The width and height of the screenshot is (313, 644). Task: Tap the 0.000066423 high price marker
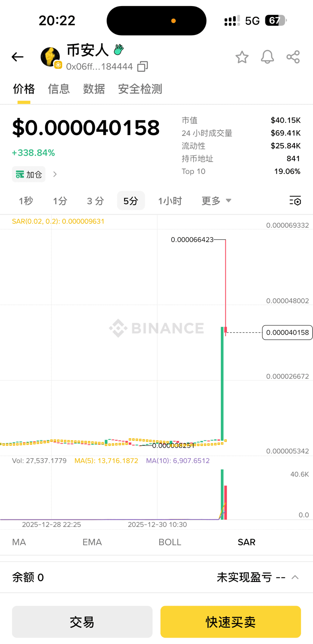192,240
